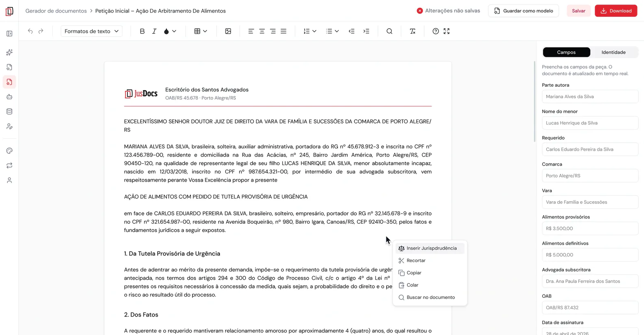Click the Alimentos definitivos input field

click(590, 255)
